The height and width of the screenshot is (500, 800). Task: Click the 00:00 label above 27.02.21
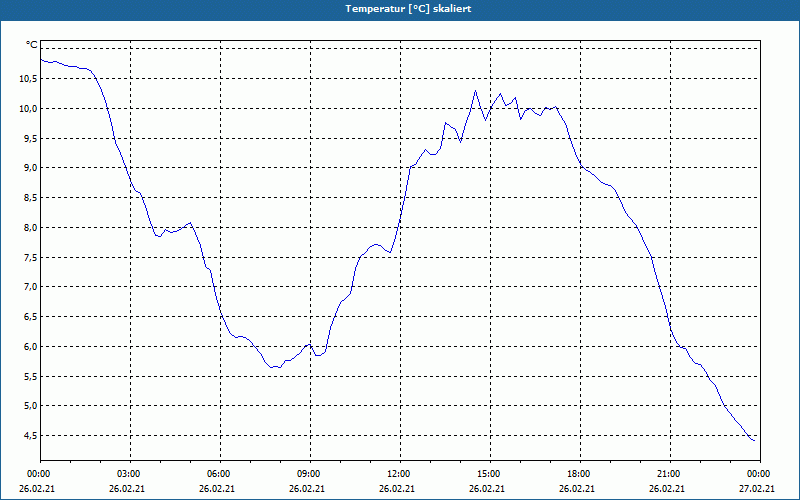(x=759, y=474)
